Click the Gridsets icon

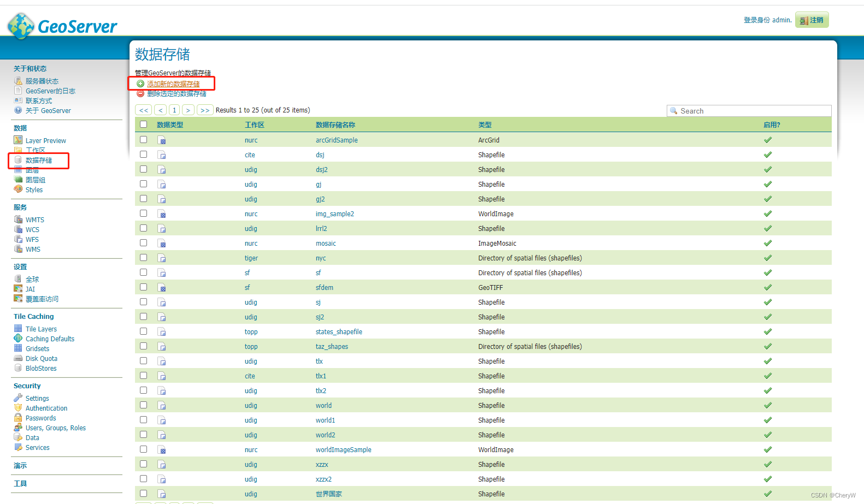[18, 348]
